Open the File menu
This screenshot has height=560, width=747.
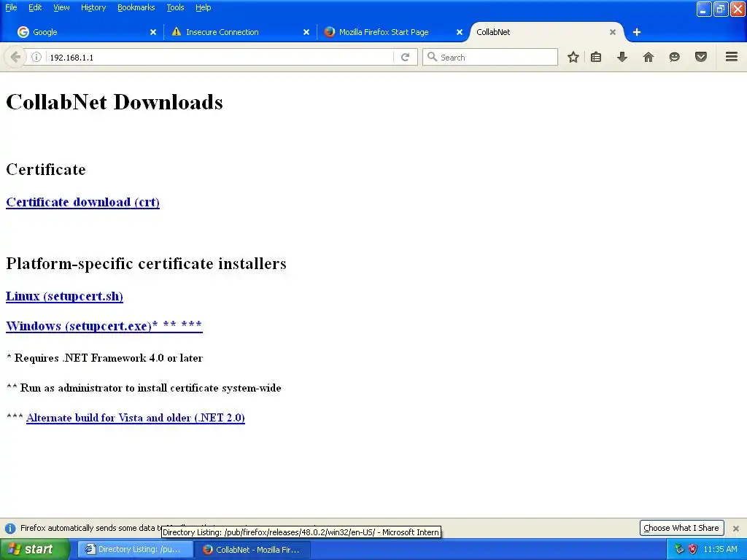pyautogui.click(x=11, y=7)
